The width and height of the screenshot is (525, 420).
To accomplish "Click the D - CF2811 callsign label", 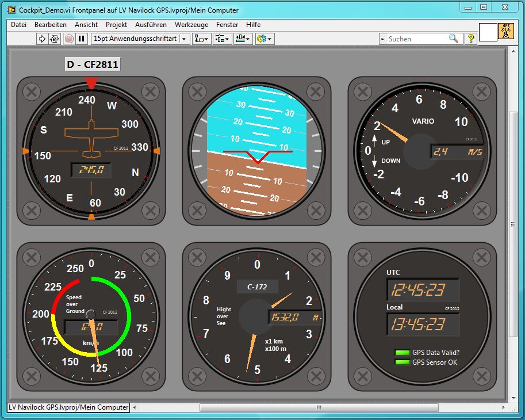I will tap(92, 64).
